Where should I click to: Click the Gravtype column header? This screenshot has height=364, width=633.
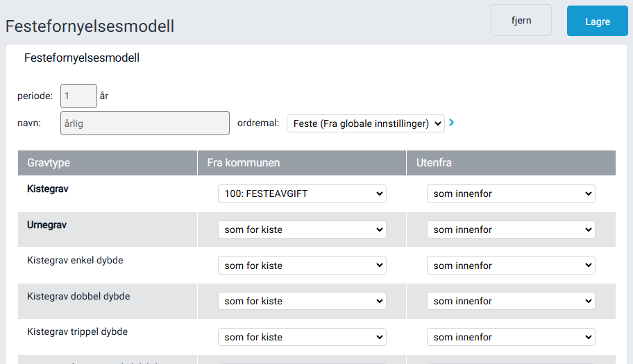[x=49, y=163]
